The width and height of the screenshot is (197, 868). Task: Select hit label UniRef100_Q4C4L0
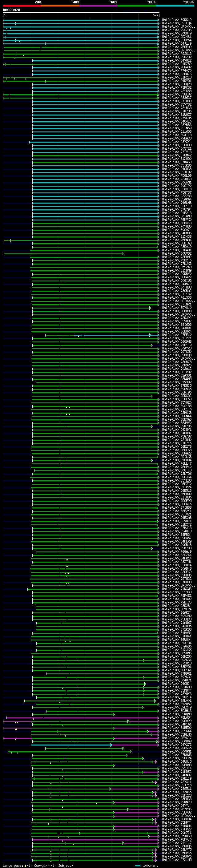(x=177, y=121)
